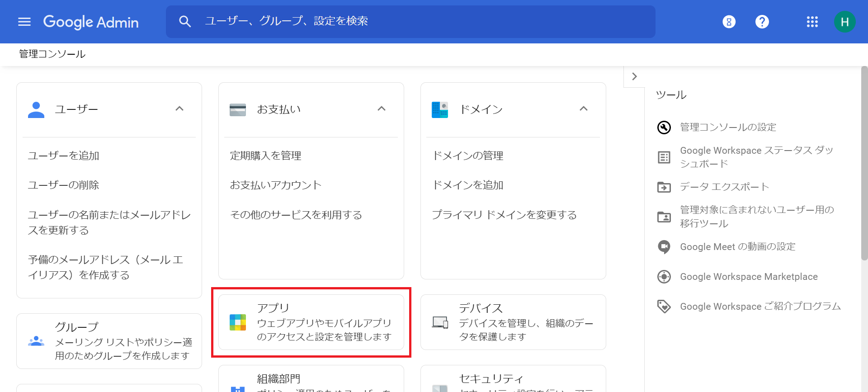
Task: Click the アプリ colorful apps icon
Action: tap(238, 322)
